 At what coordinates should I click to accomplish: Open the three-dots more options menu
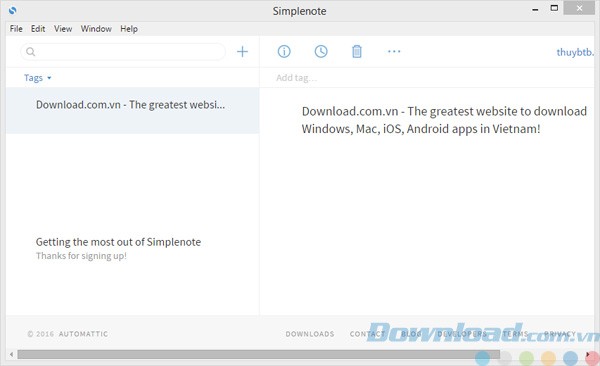(394, 51)
